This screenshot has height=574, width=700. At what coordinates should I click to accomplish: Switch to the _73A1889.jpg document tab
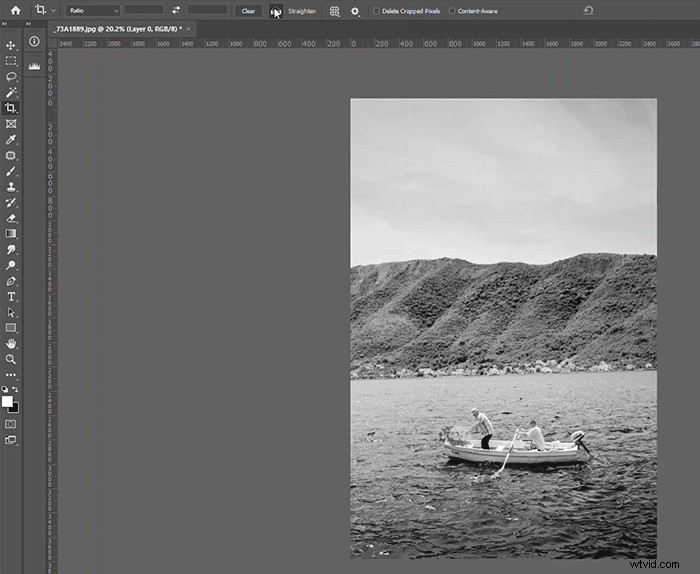118,29
